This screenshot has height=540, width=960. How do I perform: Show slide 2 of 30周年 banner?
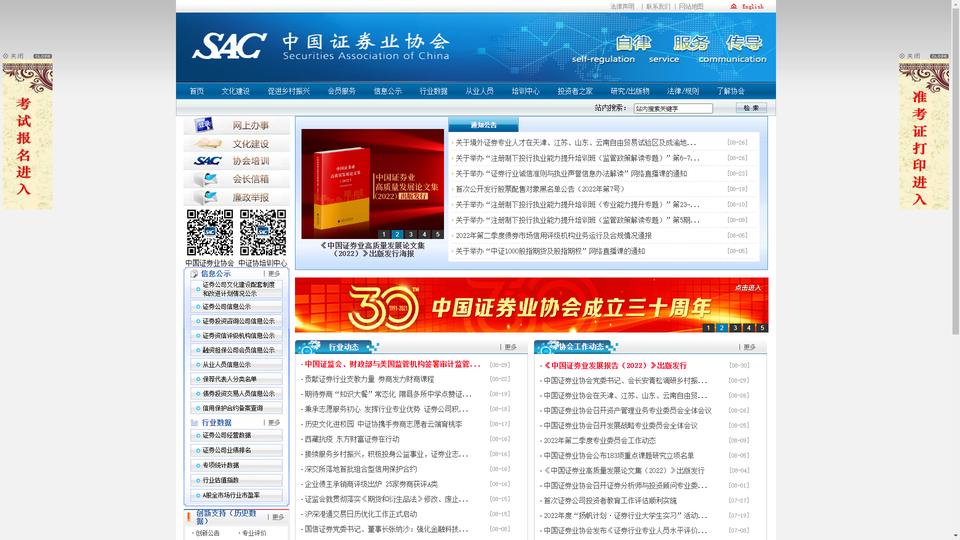tap(722, 328)
